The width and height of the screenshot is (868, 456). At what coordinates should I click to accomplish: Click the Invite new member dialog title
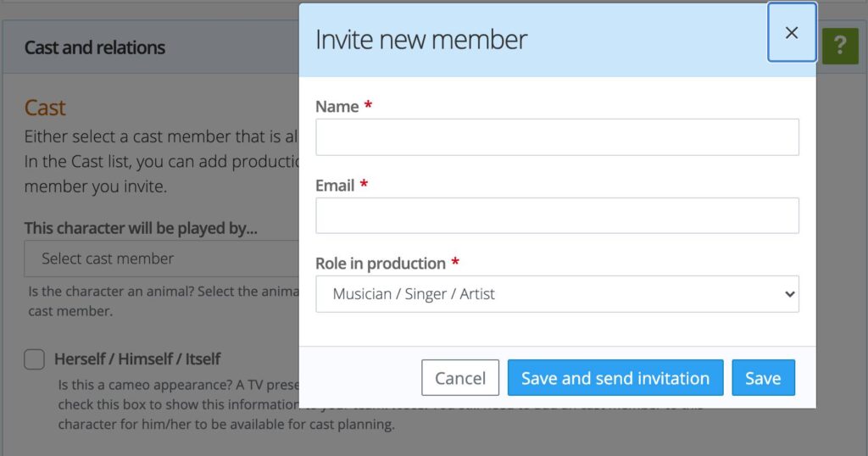420,40
